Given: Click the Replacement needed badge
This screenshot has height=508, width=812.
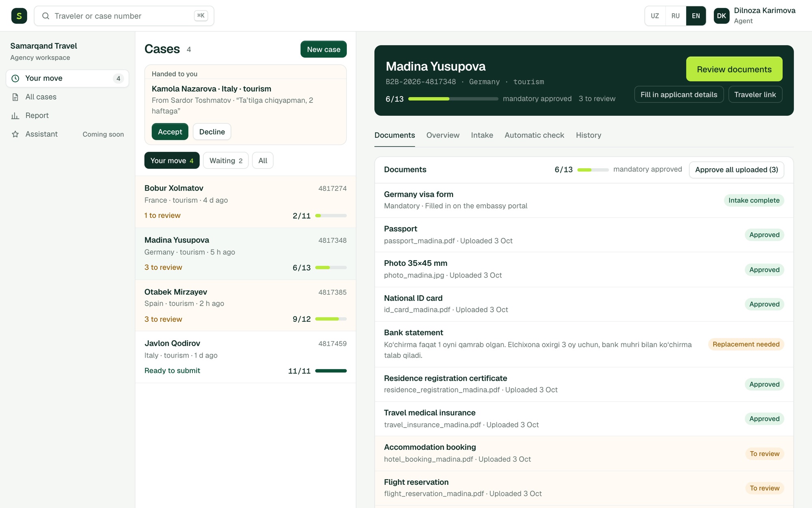Looking at the screenshot, I should 746,344.
